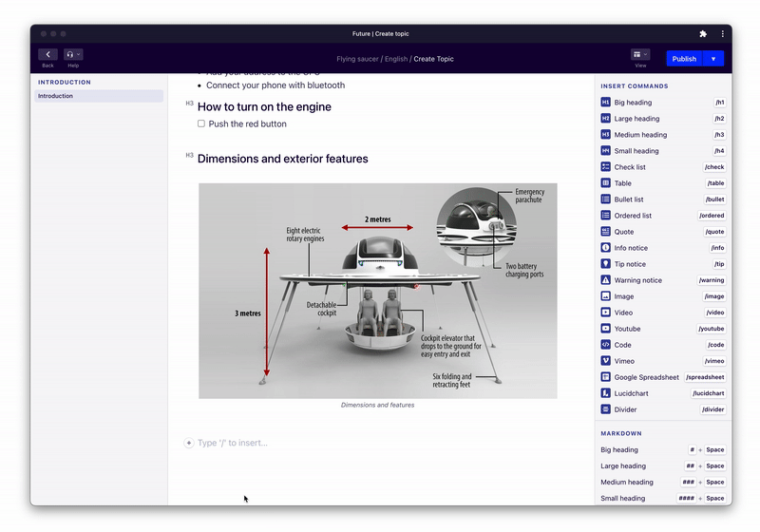Open the Help headset dropdown
The height and width of the screenshot is (532, 760).
[x=73, y=54]
